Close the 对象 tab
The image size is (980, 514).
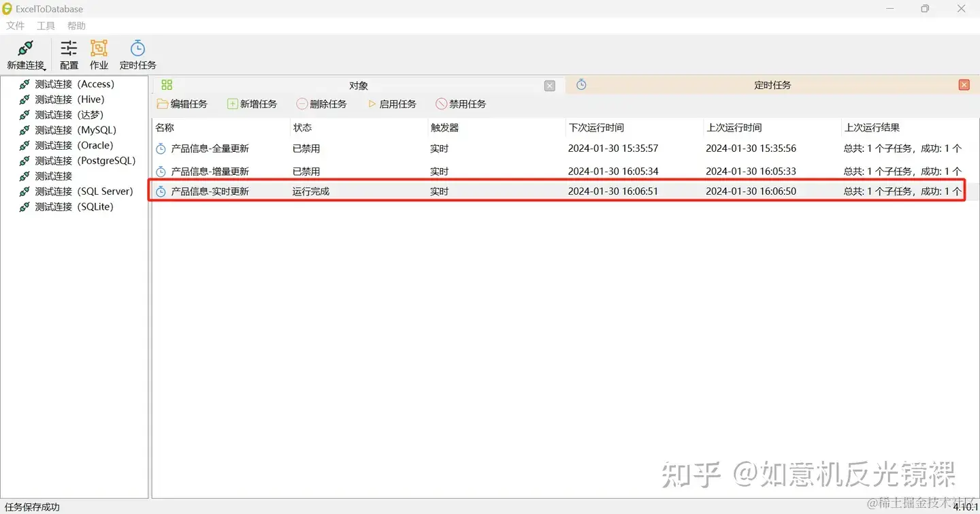coord(550,86)
